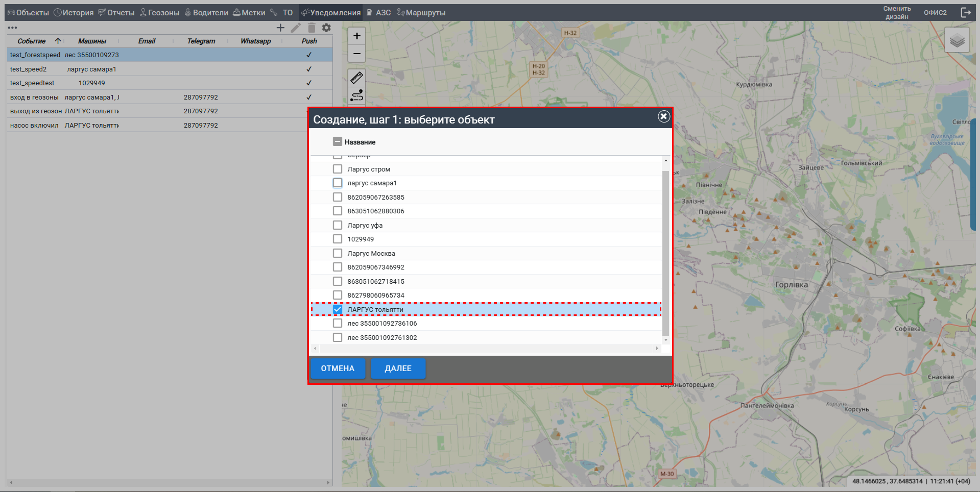This screenshot has height=492, width=980.
Task: Toggle the Название select-all checkbox
Action: point(337,142)
